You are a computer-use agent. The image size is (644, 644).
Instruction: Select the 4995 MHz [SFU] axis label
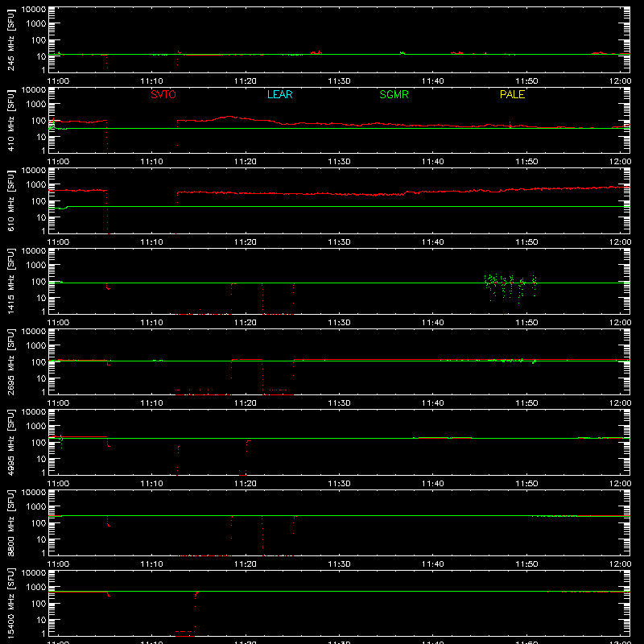point(10,442)
